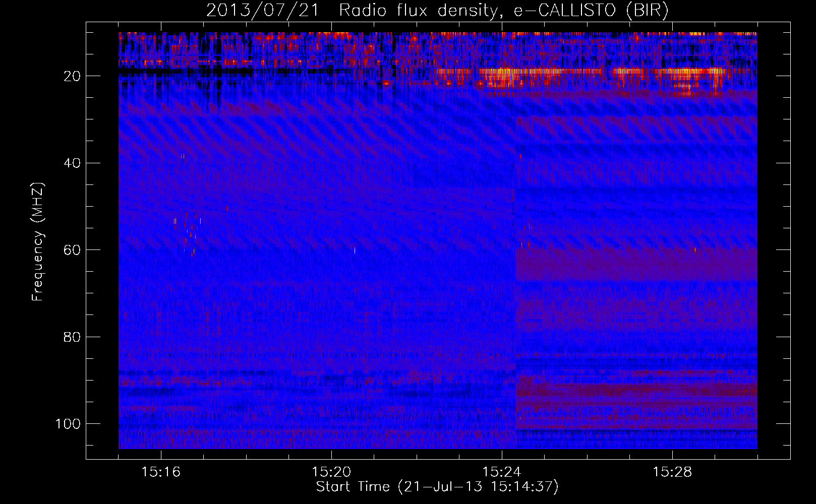Click the plot title '2013/07/21 Radio flux density, e-CALLISTO (BIR)'
Image resolution: width=816 pixels, height=504 pixels.
point(437,10)
